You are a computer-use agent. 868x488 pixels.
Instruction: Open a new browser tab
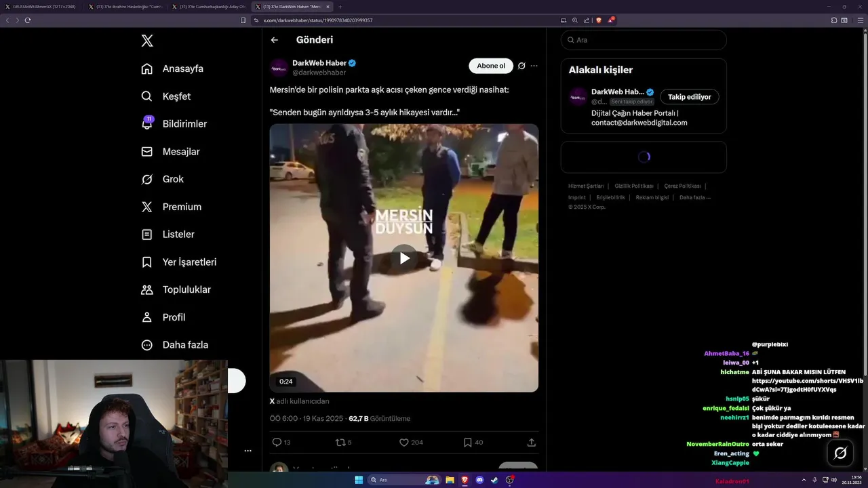click(x=340, y=6)
